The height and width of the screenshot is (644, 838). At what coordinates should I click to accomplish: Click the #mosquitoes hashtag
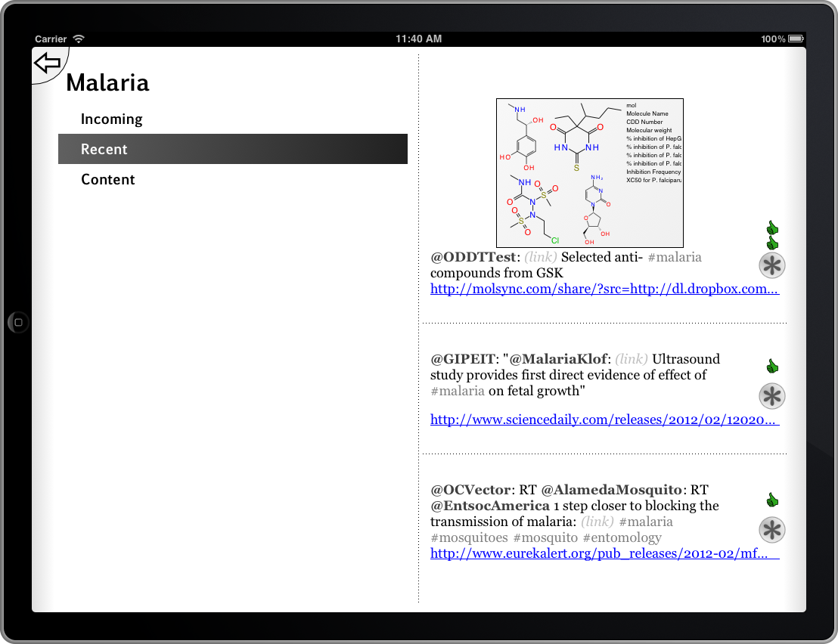(469, 537)
